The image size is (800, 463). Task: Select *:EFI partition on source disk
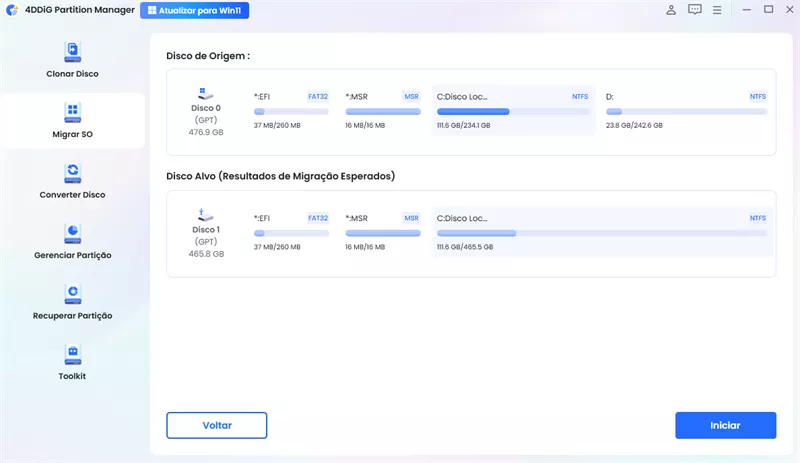pyautogui.click(x=291, y=110)
